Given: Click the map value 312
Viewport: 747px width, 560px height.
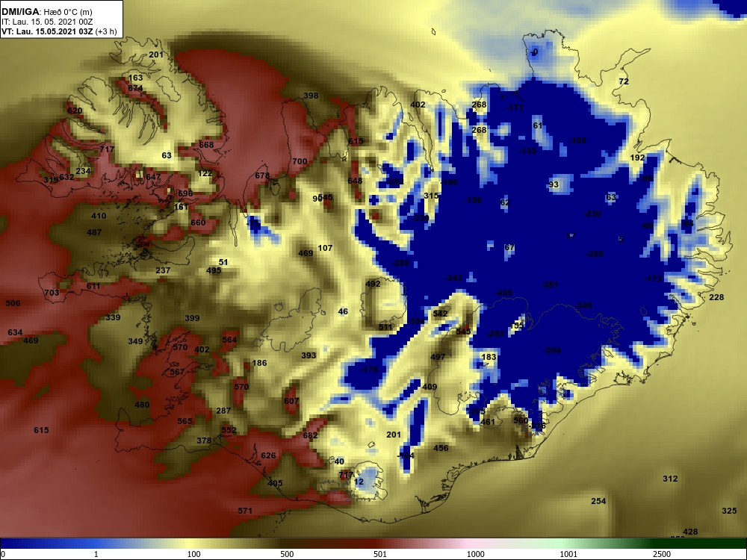Looking at the screenshot, I should coord(670,479).
